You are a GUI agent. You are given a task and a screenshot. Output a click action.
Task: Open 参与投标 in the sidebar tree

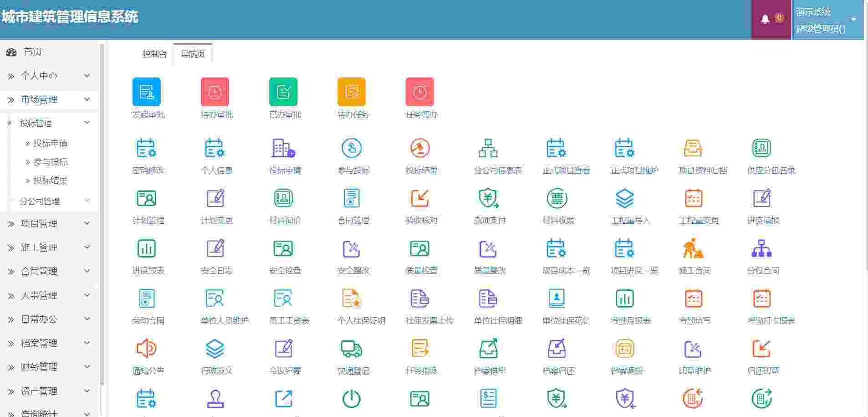coord(50,162)
